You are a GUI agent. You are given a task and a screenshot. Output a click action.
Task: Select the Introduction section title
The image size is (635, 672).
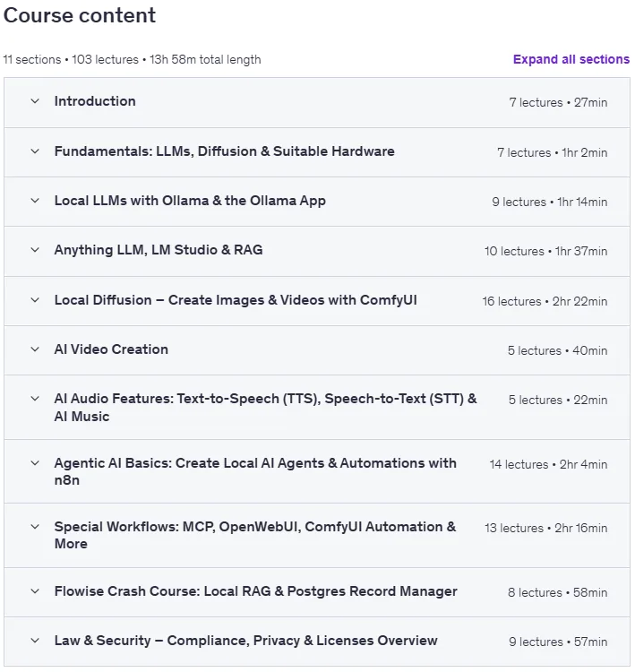pos(95,101)
